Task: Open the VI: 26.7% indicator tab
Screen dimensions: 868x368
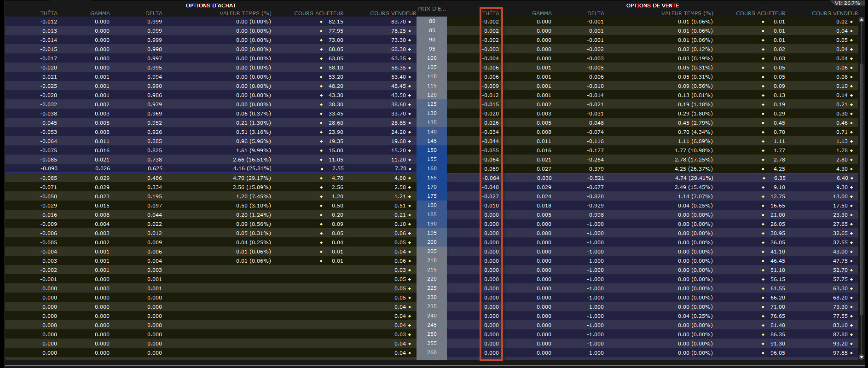Action: 847,3
